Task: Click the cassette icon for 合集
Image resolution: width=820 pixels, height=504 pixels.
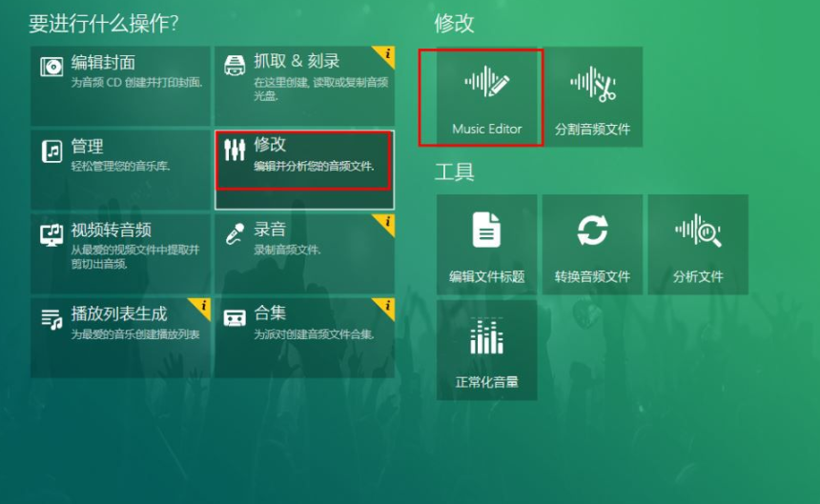Action: [235, 317]
